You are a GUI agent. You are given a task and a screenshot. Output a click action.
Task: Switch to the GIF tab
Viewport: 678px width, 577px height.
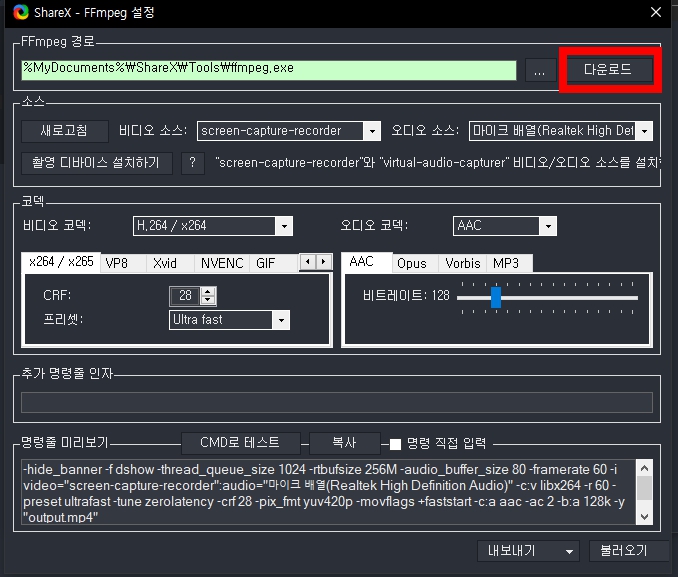tap(273, 263)
